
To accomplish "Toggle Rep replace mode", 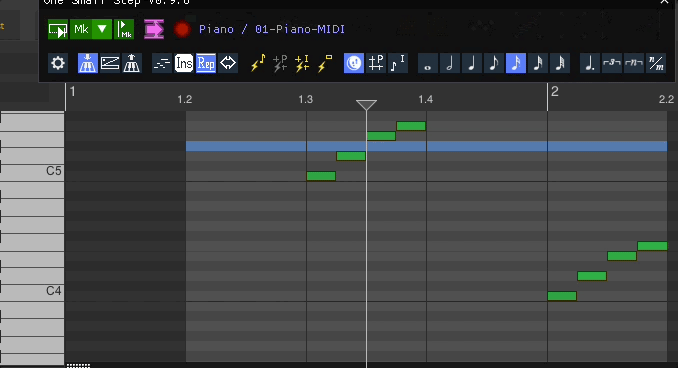I will [x=206, y=63].
